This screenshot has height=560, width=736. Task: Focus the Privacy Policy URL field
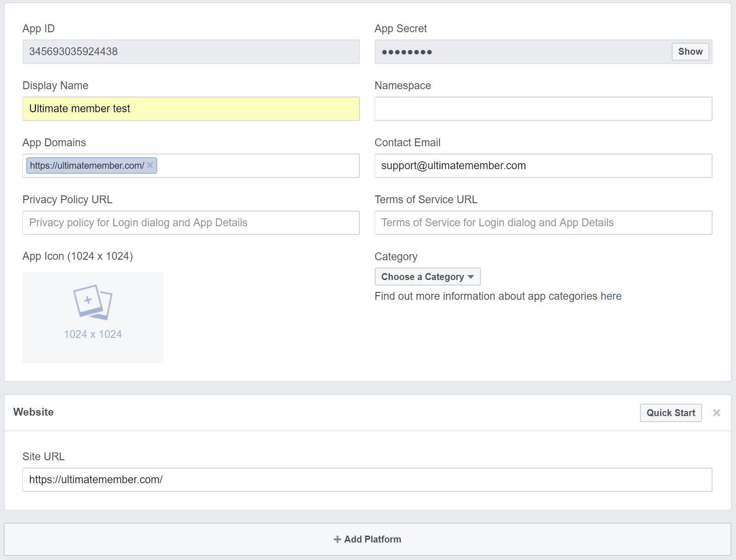[x=190, y=223]
